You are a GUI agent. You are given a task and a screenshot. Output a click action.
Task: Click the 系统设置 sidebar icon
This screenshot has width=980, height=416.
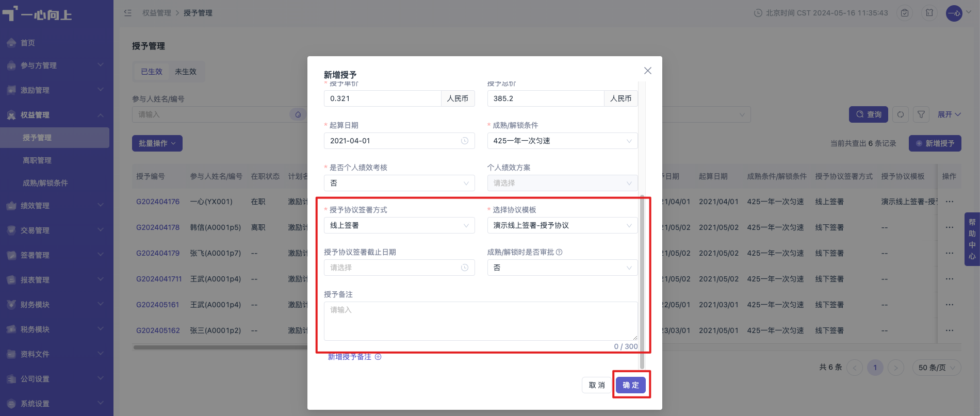11,404
